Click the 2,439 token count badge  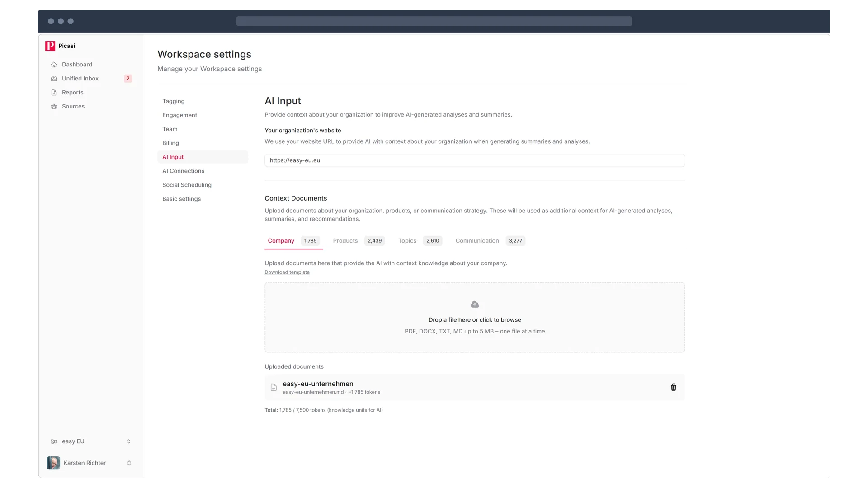click(375, 241)
